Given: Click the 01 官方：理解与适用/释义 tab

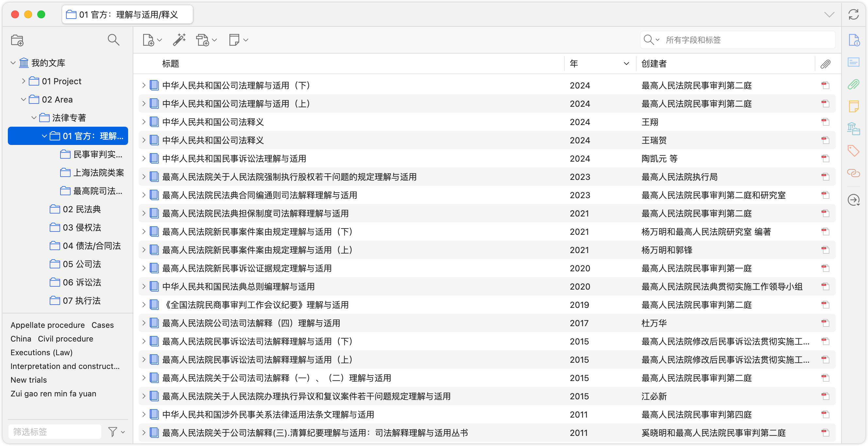Looking at the screenshot, I should click(x=127, y=14).
